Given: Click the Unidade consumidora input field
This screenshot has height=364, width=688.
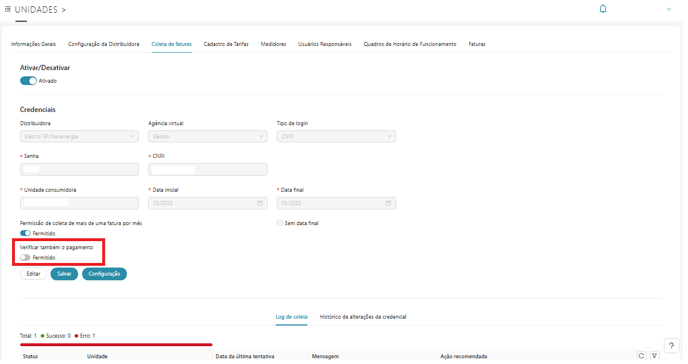Looking at the screenshot, I should tap(79, 203).
